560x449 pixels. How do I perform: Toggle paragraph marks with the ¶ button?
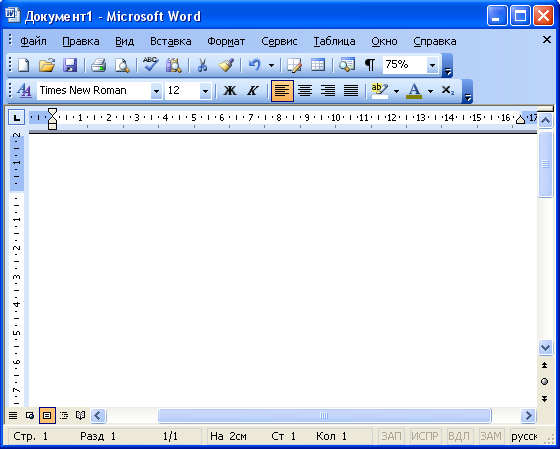[370, 65]
